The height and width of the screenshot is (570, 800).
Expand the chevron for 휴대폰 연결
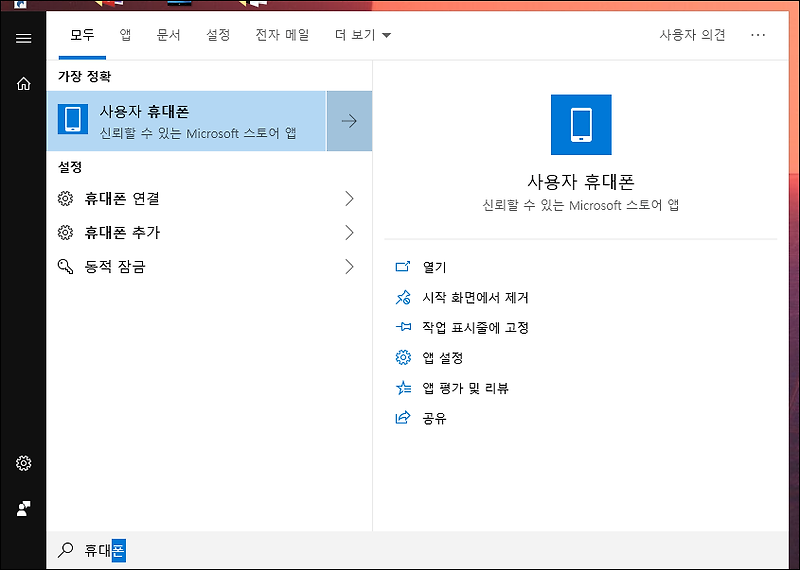(349, 199)
